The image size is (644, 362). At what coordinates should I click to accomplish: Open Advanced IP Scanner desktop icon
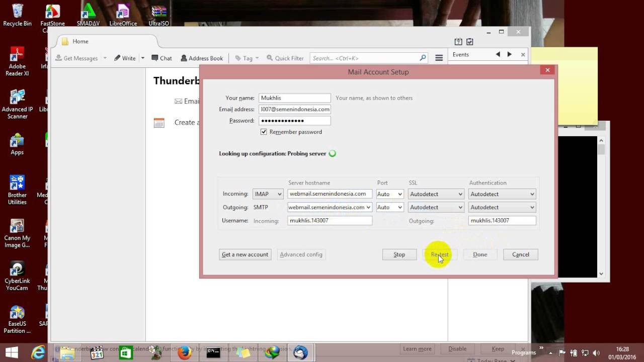coord(17,105)
